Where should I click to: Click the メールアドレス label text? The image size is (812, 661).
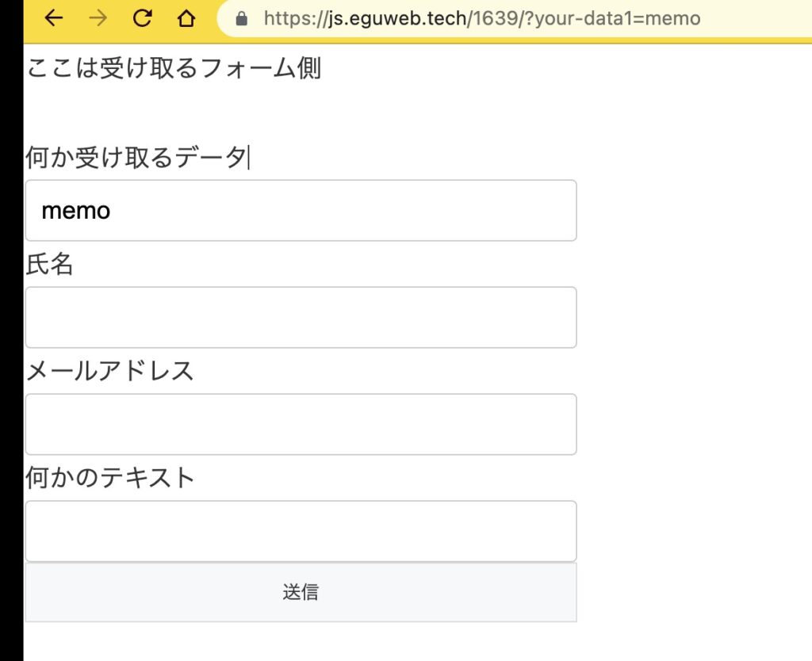(x=110, y=371)
